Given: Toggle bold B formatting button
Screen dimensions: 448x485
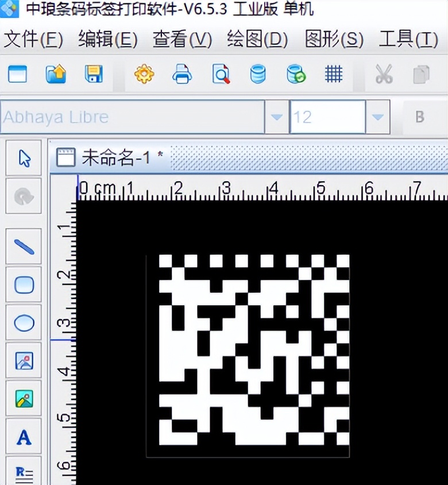Looking at the screenshot, I should click(x=419, y=117).
